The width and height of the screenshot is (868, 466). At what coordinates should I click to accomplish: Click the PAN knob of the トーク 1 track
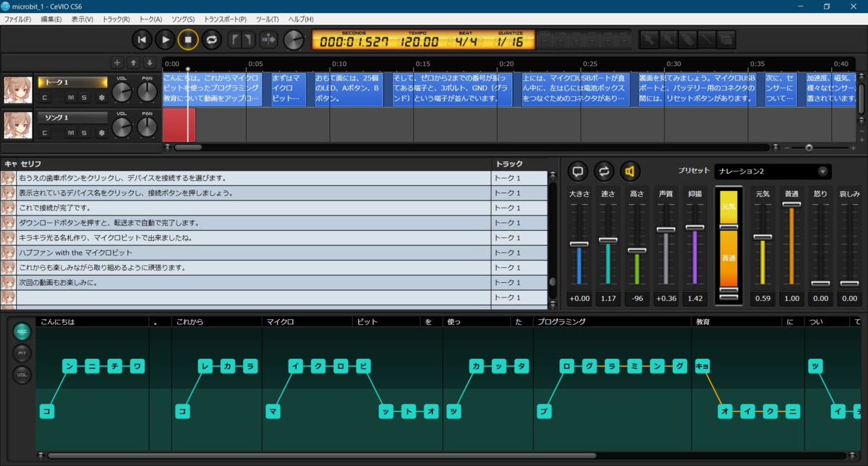(x=147, y=93)
